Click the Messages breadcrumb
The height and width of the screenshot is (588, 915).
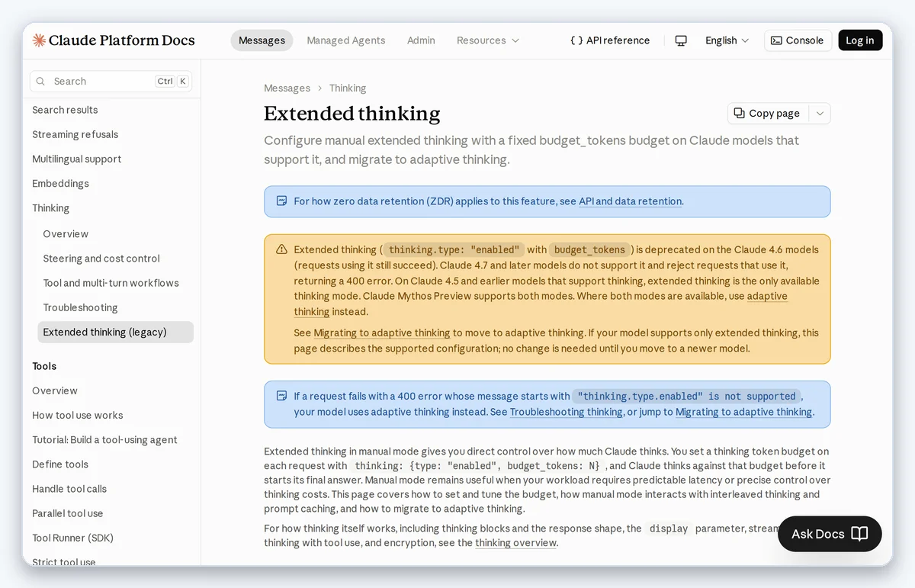click(287, 88)
